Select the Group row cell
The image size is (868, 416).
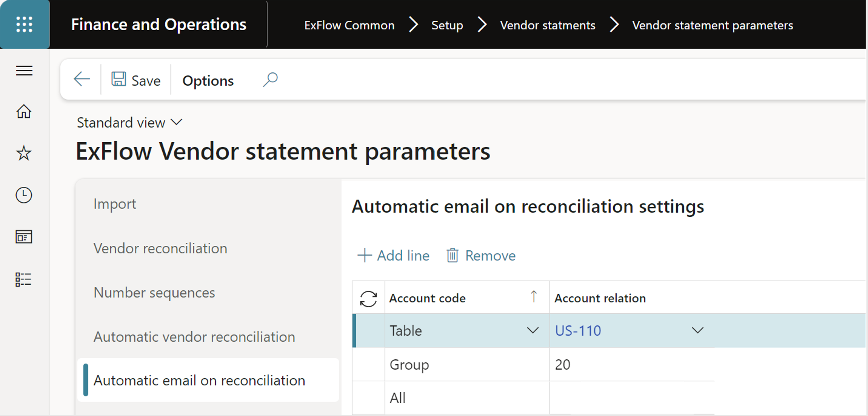coord(467,365)
